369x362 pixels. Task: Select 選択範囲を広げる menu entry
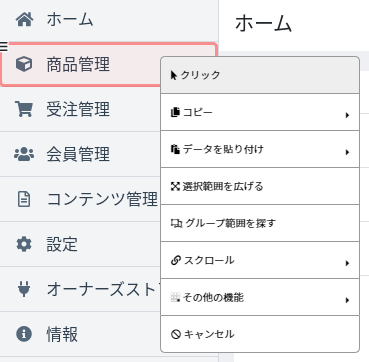(x=260, y=186)
